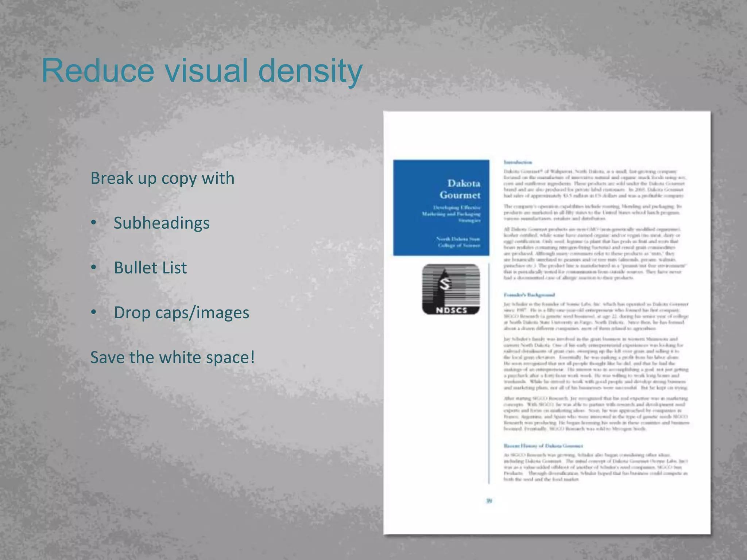Click 'North Dakota State College of Science' text

pos(458,242)
